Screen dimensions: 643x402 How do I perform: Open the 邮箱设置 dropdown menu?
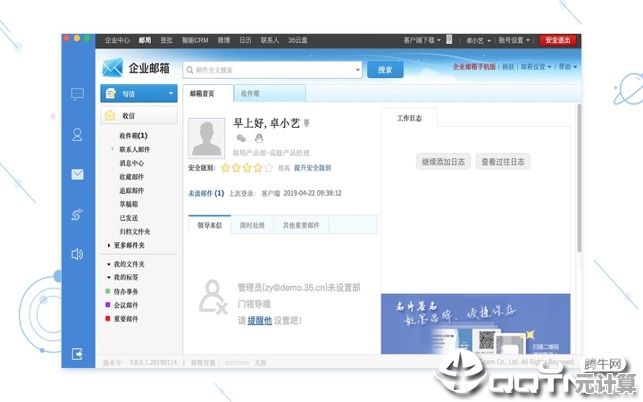(538, 67)
